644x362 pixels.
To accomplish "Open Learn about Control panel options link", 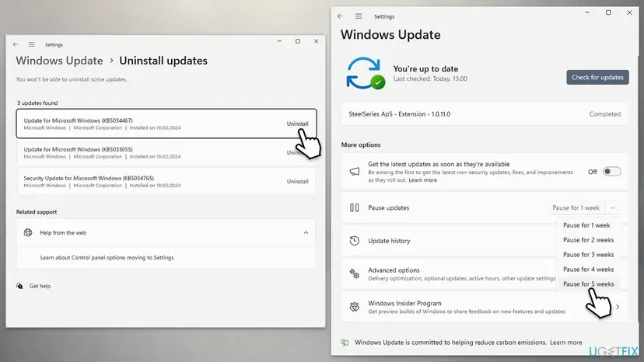I will click(107, 258).
